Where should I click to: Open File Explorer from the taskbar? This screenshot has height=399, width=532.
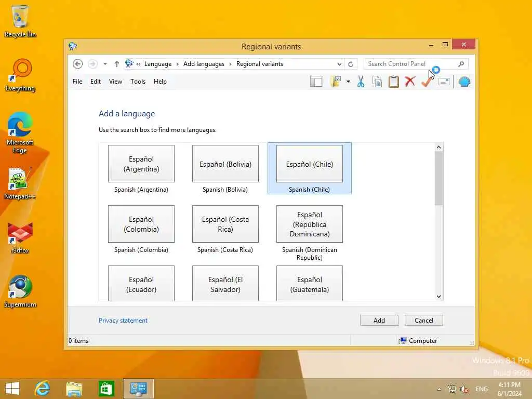74,389
